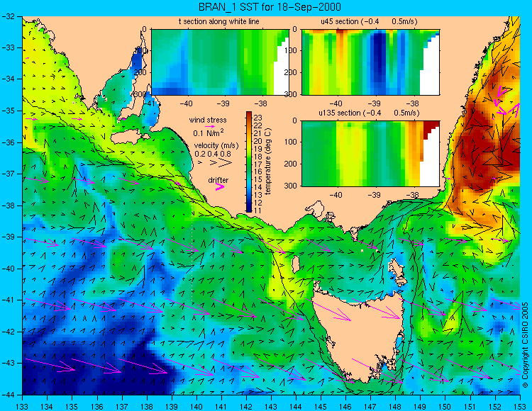Click the main map latitude label -44
The width and height of the screenshot is (532, 411).
click(9, 395)
